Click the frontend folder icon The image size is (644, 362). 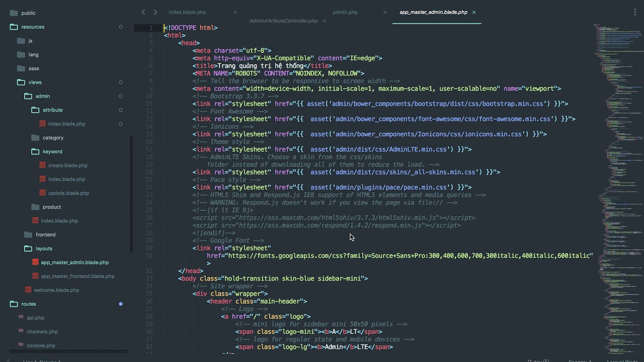tap(28, 235)
